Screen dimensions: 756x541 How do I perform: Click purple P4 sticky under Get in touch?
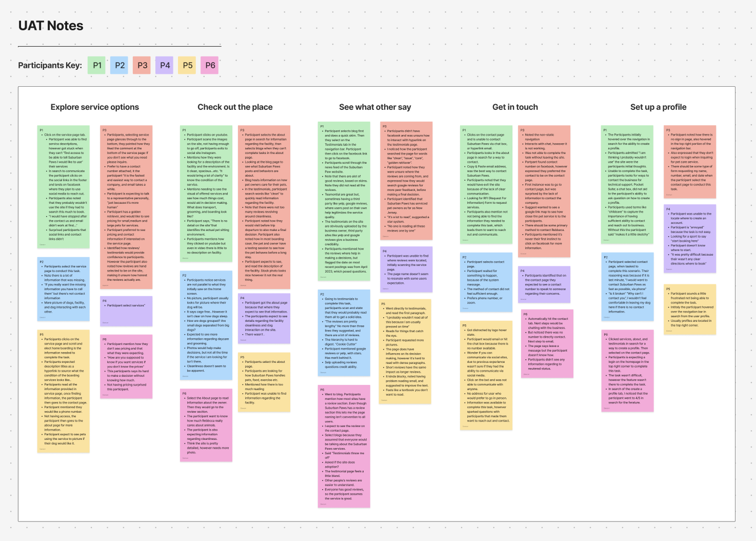[544, 284]
